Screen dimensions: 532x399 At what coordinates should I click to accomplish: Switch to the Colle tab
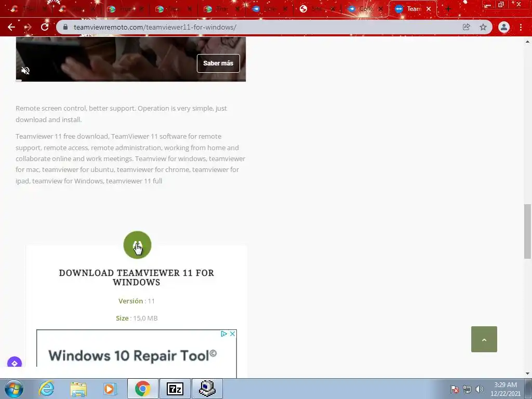(x=364, y=9)
